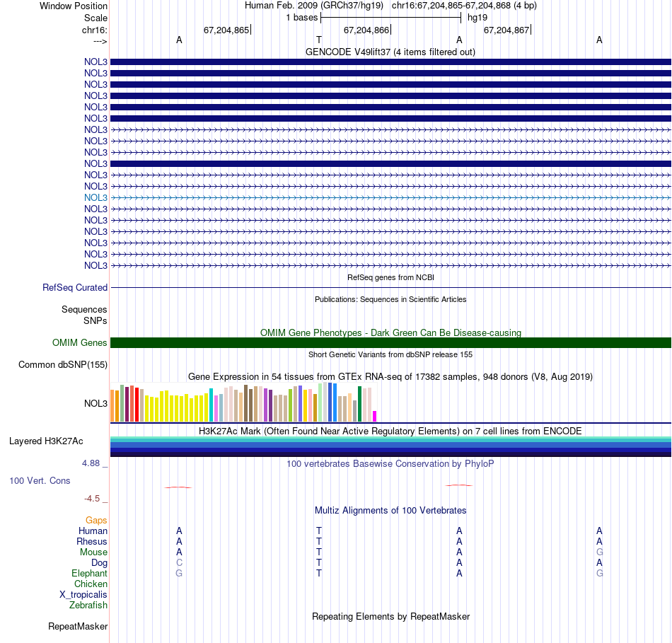Click the Gaps row label
672x643 pixels.
click(x=96, y=521)
